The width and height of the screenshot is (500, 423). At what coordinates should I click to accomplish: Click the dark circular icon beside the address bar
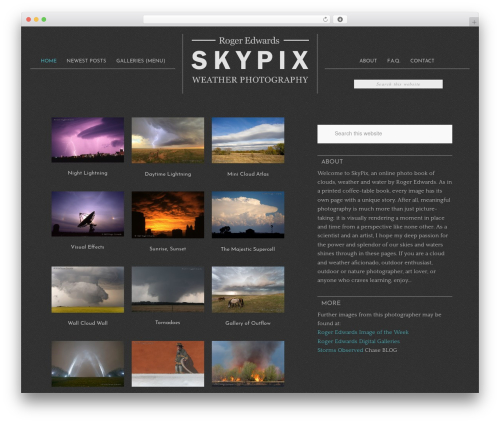point(340,19)
